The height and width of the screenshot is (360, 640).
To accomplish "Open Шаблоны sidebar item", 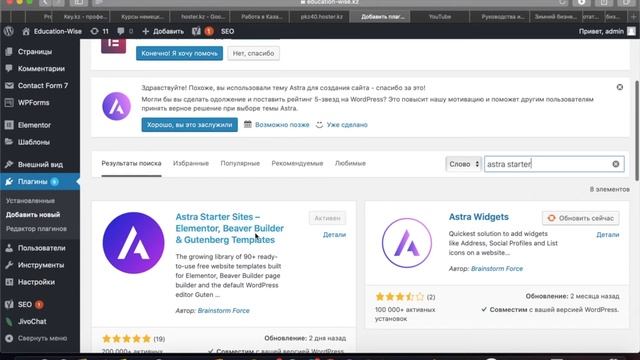I will (33, 142).
